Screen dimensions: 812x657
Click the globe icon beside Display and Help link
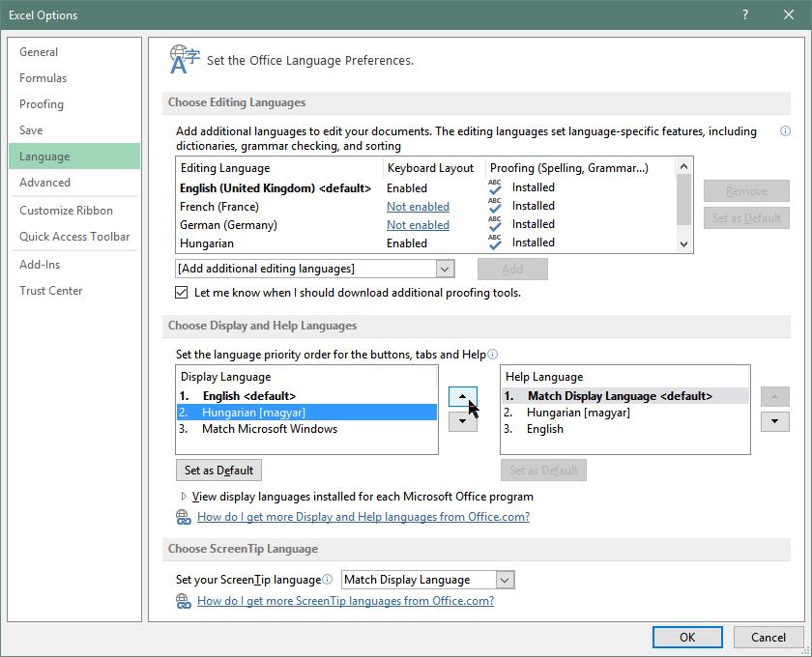click(184, 517)
